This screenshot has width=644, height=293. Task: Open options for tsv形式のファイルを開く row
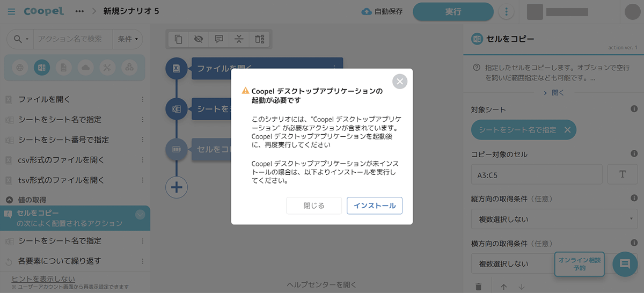pos(142,180)
